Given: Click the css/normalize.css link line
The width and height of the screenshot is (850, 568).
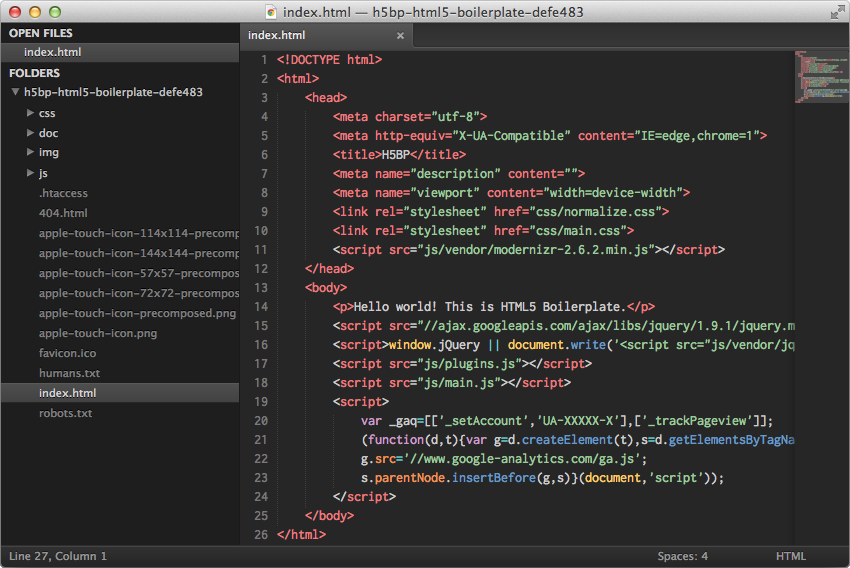Looking at the screenshot, I should pyautogui.click(x=501, y=212).
